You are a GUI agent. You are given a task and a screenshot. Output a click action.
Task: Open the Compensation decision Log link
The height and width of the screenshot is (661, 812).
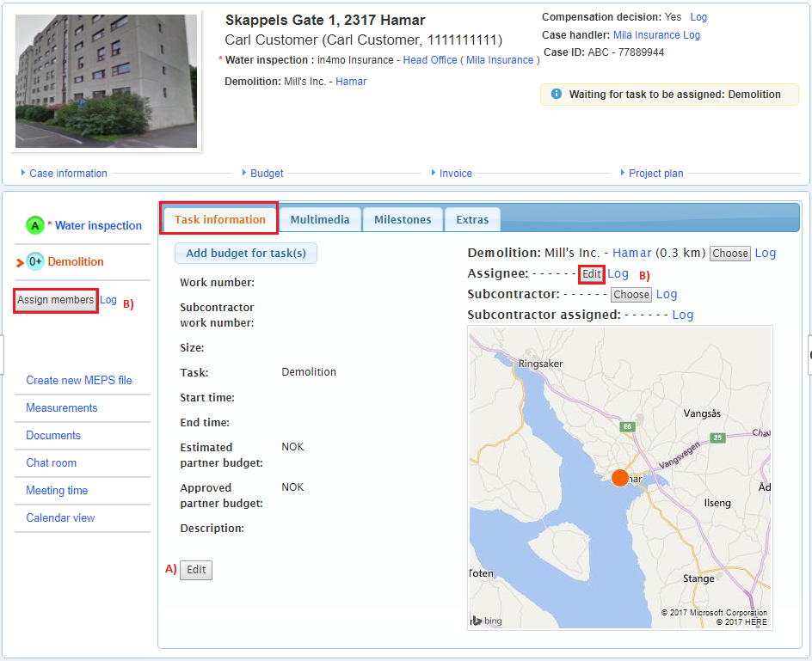pyautogui.click(x=698, y=17)
